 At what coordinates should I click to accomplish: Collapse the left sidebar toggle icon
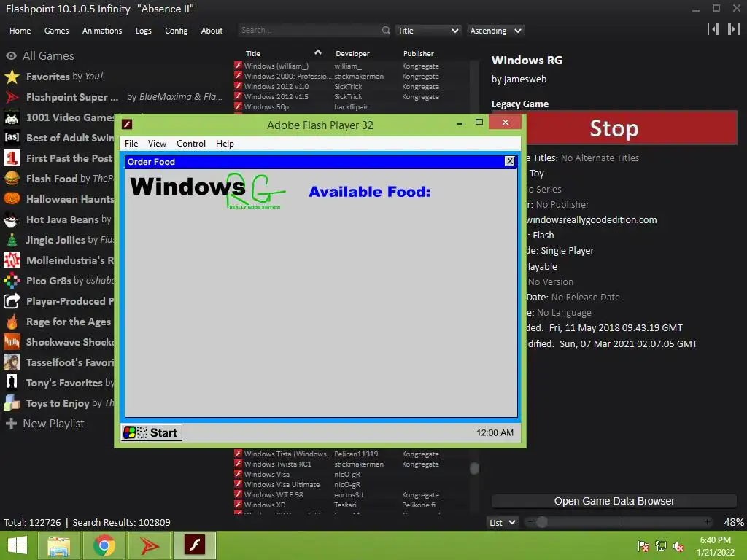point(713,29)
